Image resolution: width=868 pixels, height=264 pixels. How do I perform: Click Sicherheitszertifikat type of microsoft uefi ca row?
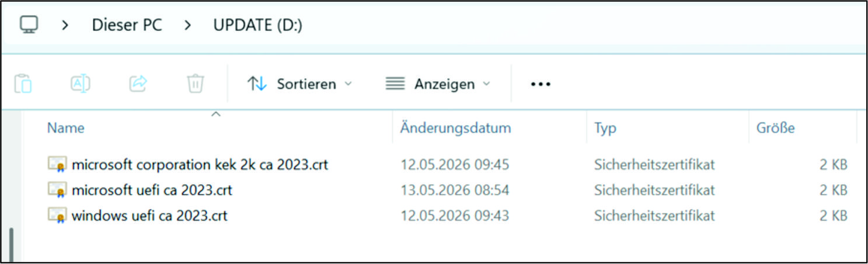point(654,190)
